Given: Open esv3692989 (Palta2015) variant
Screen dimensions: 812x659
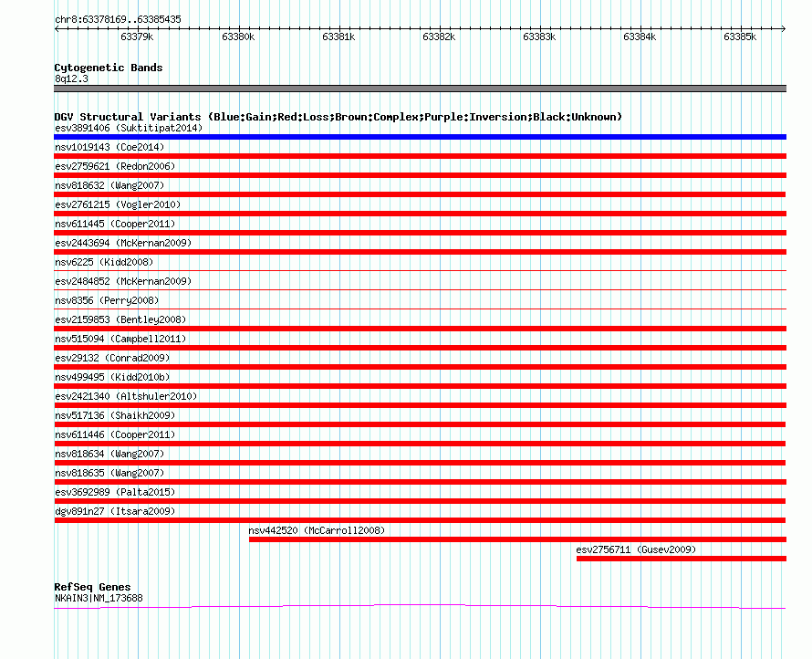Looking at the screenshot, I should (x=115, y=492).
